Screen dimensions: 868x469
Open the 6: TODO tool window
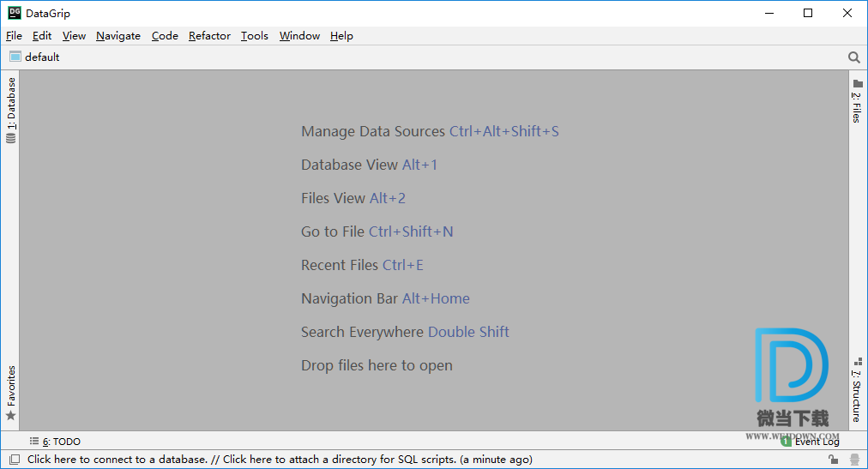click(62, 442)
